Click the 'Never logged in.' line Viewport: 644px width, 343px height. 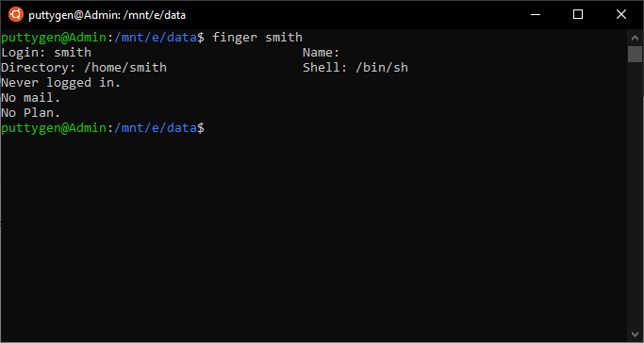61,83
